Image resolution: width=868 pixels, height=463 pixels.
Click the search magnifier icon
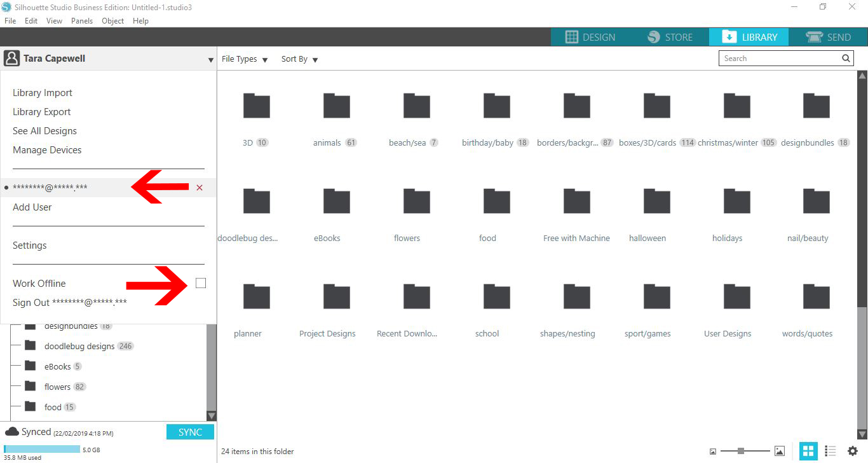click(846, 59)
